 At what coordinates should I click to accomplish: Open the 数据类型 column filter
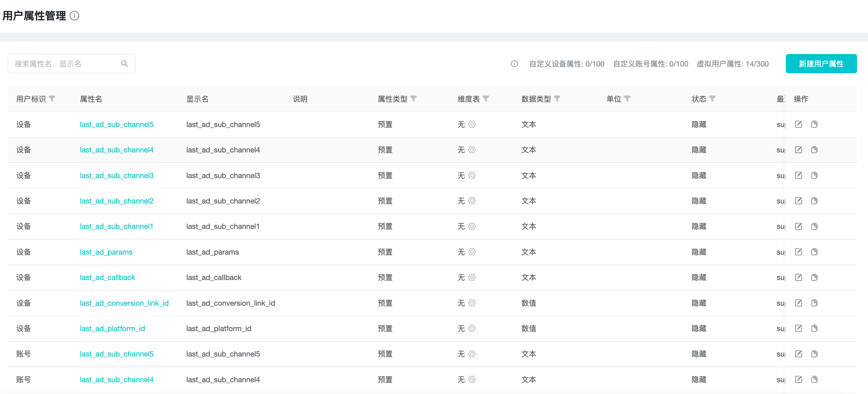(557, 99)
